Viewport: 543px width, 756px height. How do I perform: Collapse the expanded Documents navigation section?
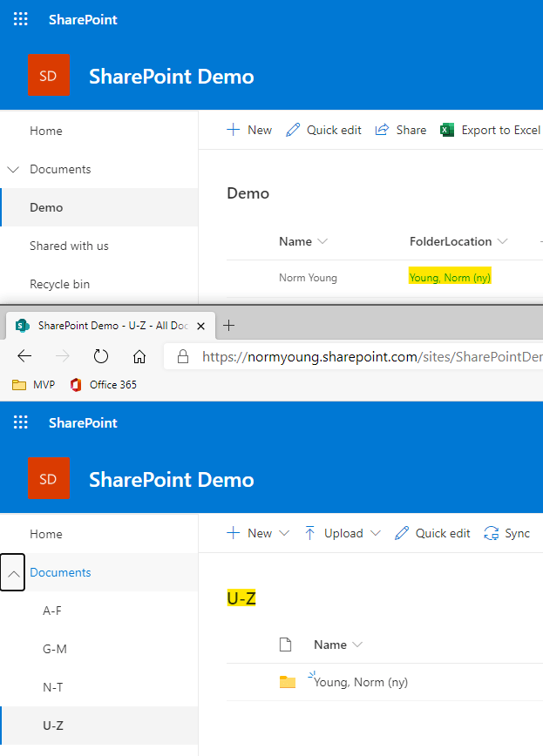click(12, 572)
